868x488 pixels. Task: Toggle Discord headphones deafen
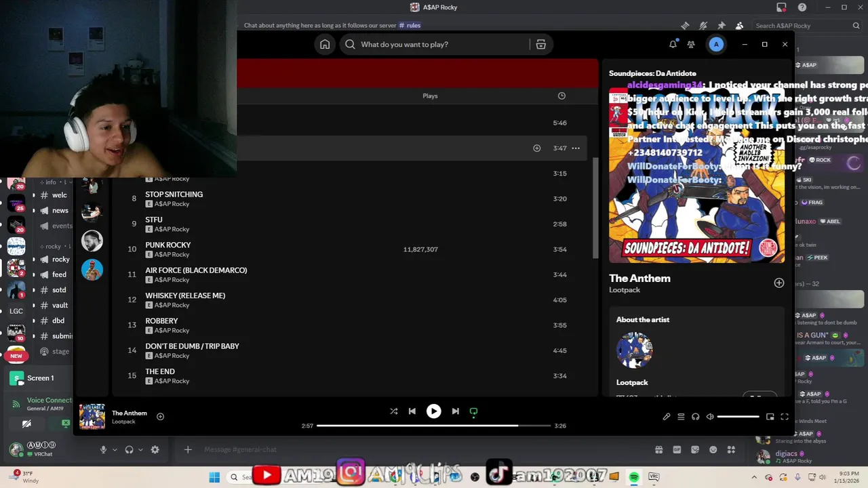pyautogui.click(x=129, y=449)
